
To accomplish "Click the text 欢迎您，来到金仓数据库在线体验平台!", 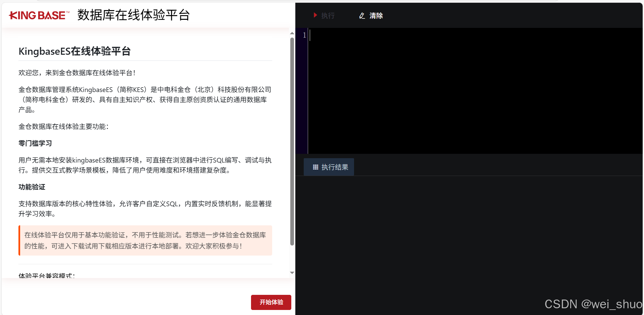I will click(x=77, y=73).
